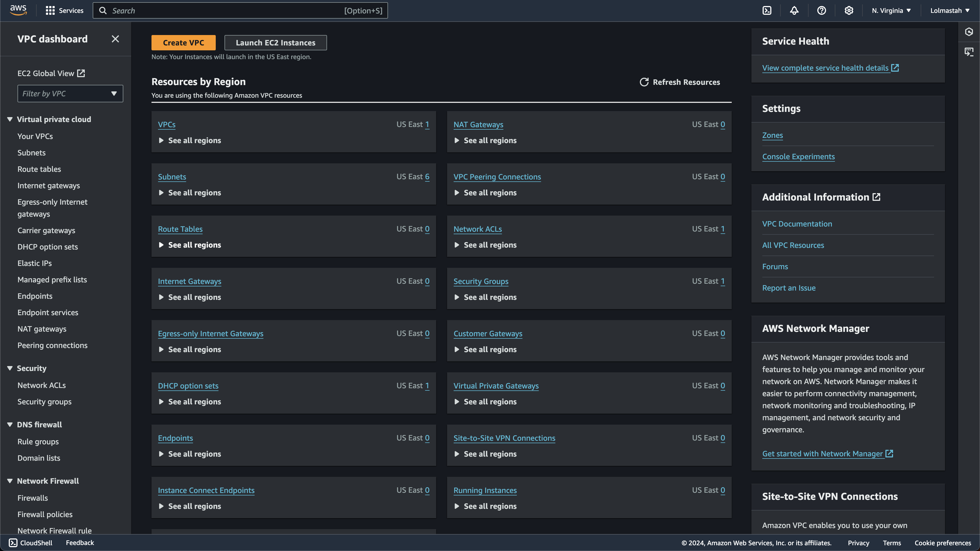
Task: Click the Launch EC2 Instances button
Action: 275,43
